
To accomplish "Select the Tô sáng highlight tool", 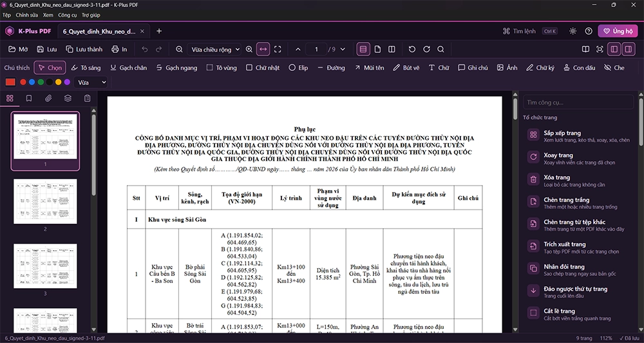I will (x=86, y=68).
